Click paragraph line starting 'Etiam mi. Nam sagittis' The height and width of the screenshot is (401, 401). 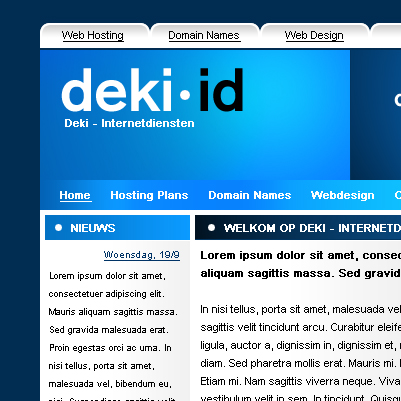[x=301, y=381]
